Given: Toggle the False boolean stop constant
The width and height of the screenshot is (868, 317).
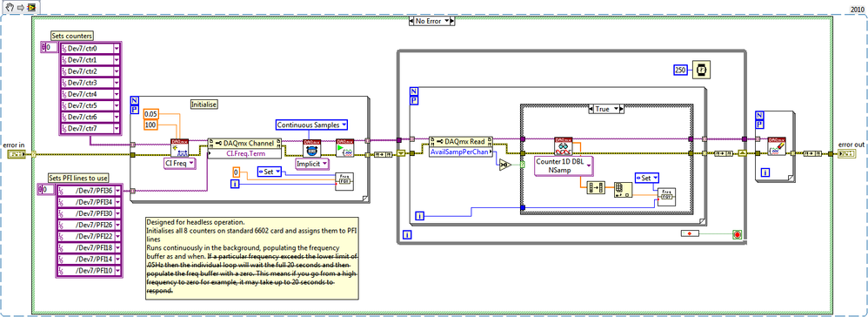Looking at the screenshot, I should point(690,234).
